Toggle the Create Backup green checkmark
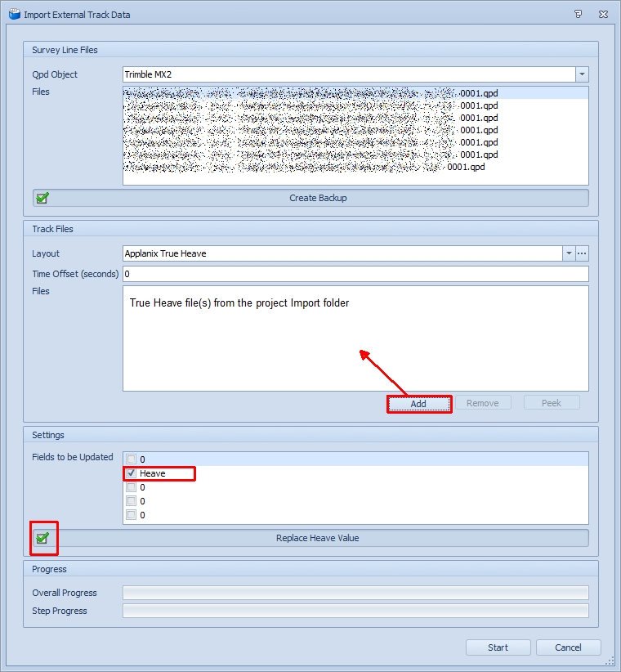Screen dimensions: 621x672 42,198
